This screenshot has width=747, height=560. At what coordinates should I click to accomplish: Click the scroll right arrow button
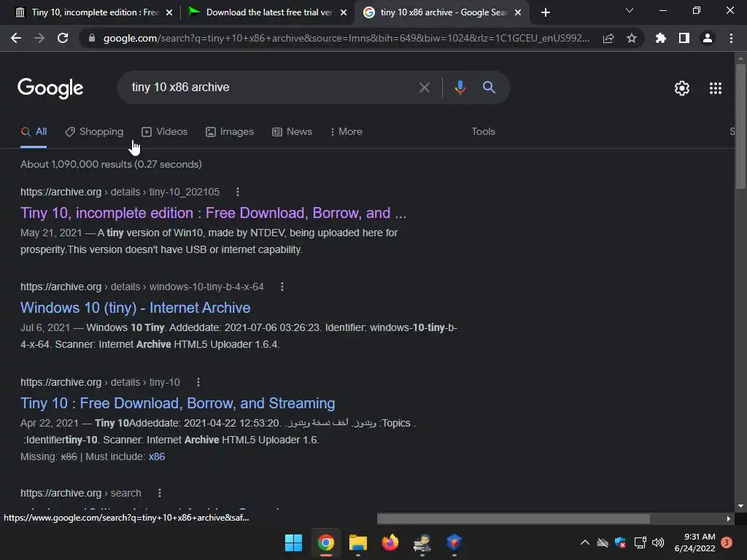click(x=729, y=518)
